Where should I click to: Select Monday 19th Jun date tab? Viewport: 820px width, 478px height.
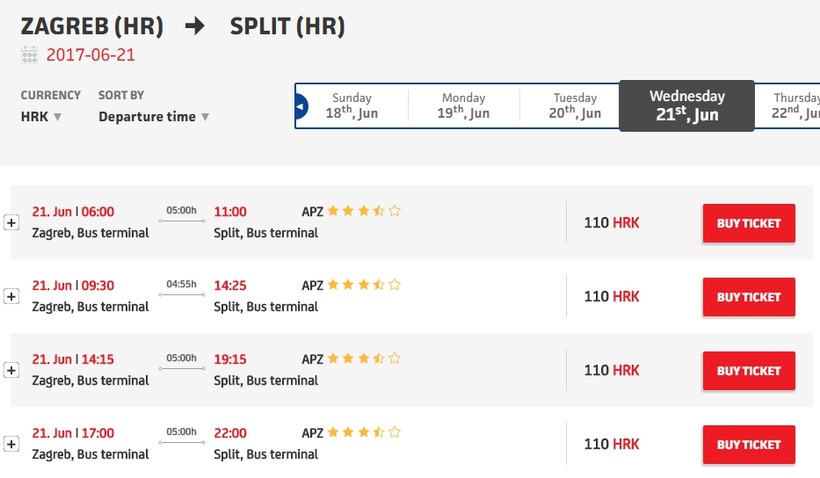point(464,106)
